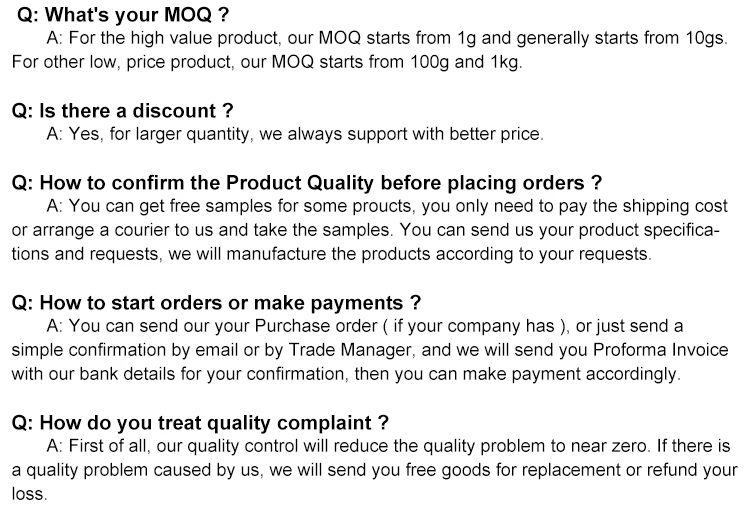
Task: Click the words 'Proforma Invoice'
Action: pyautogui.click(x=661, y=350)
